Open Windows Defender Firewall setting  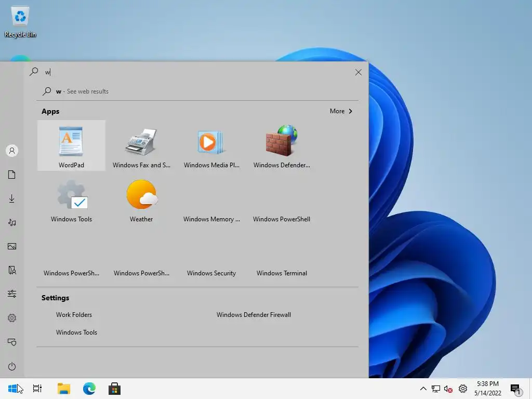tap(254, 314)
